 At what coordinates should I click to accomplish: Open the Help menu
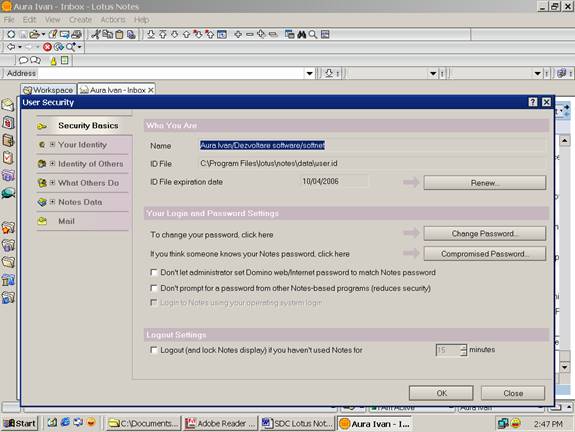tap(141, 19)
